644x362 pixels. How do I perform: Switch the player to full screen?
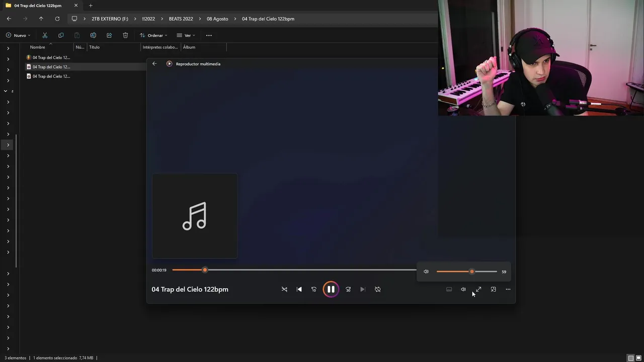(x=478, y=289)
